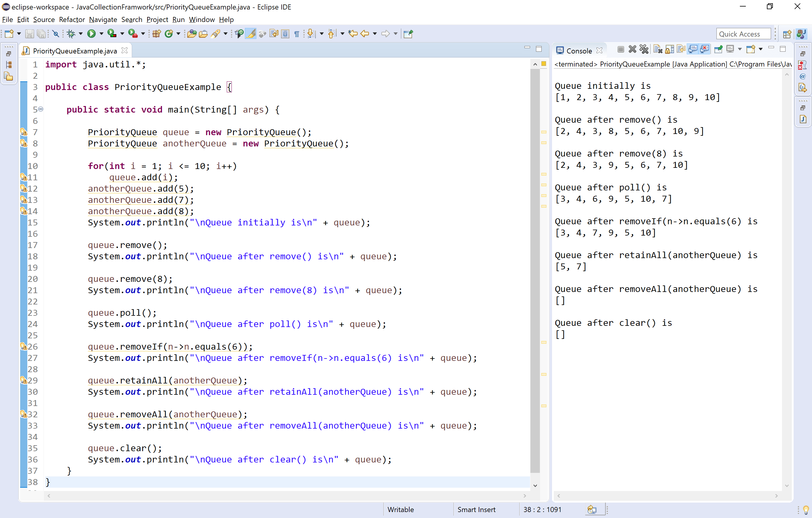Click inside the Quick Access field

pyautogui.click(x=743, y=33)
